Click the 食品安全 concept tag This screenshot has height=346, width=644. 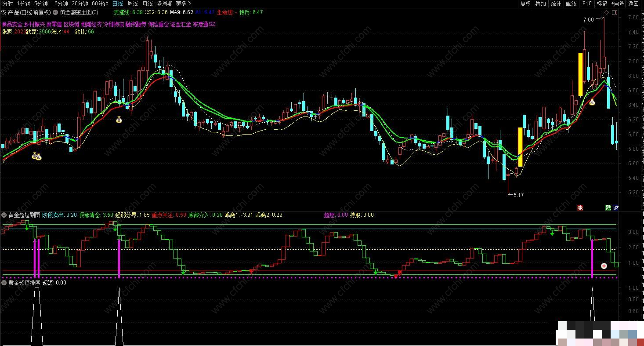12,25
